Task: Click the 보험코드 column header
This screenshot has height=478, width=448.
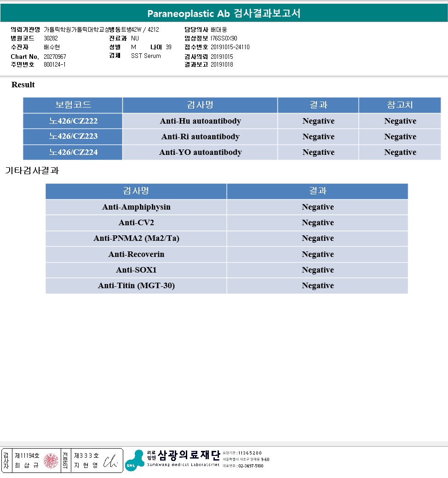Action: coord(73,105)
